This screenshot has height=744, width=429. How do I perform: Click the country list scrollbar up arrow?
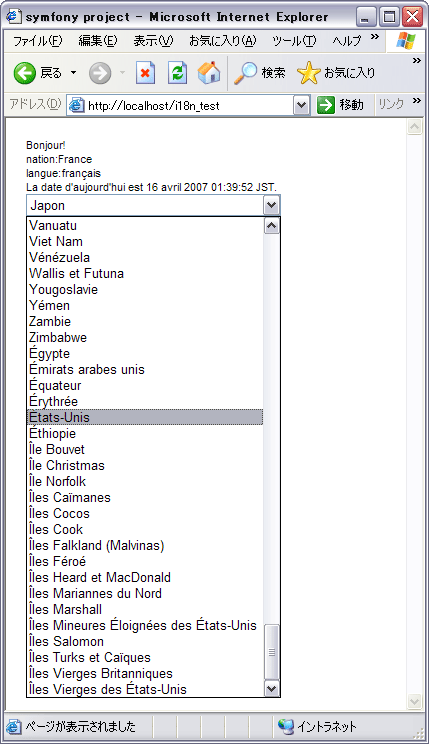(271, 226)
